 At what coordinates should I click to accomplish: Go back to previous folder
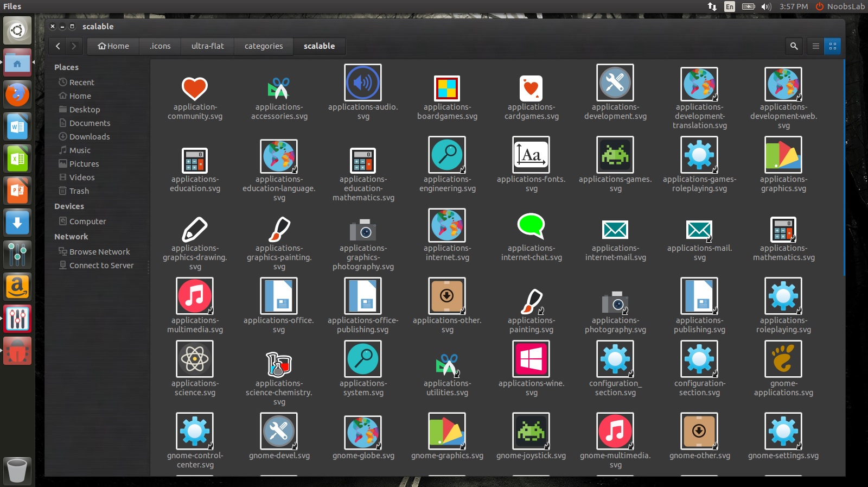[58, 46]
